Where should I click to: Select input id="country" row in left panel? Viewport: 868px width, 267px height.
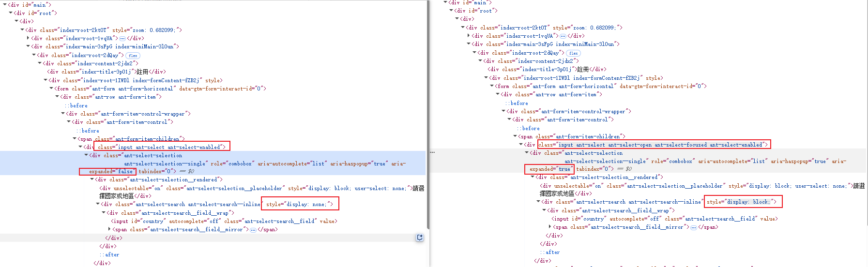224,221
